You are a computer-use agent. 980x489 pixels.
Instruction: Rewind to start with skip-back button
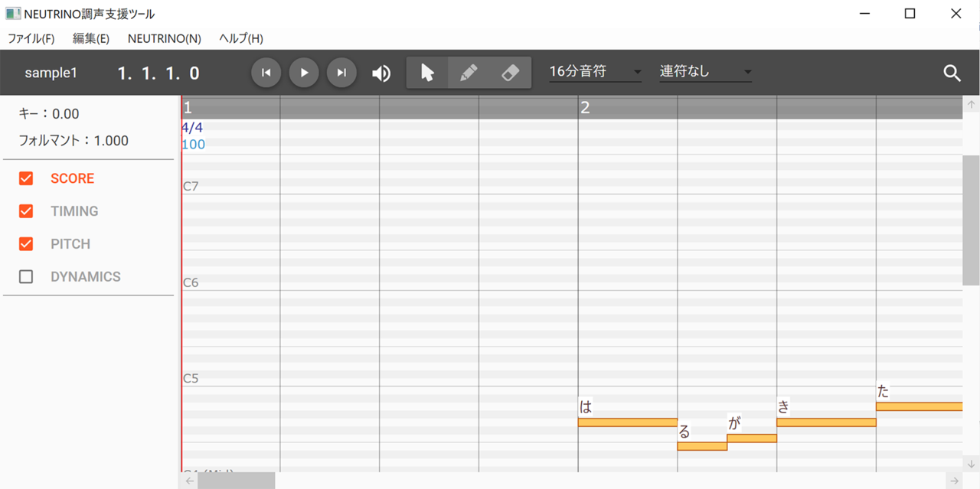(266, 73)
